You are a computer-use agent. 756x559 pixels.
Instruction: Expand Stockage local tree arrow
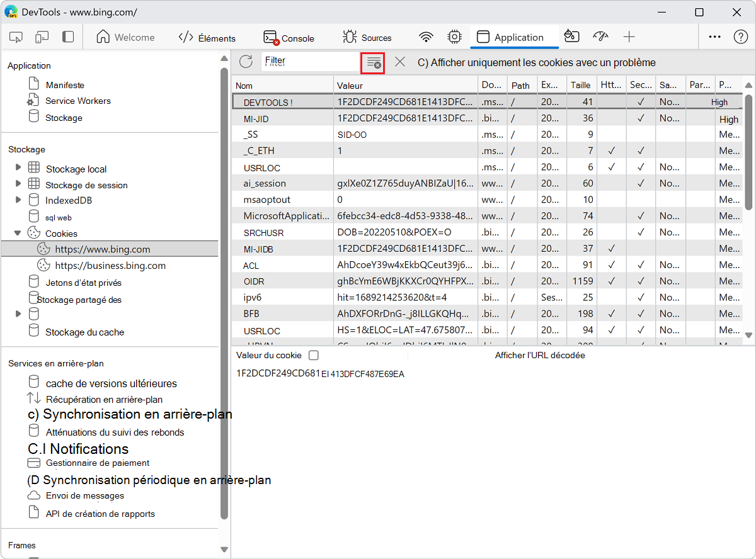[18, 168]
